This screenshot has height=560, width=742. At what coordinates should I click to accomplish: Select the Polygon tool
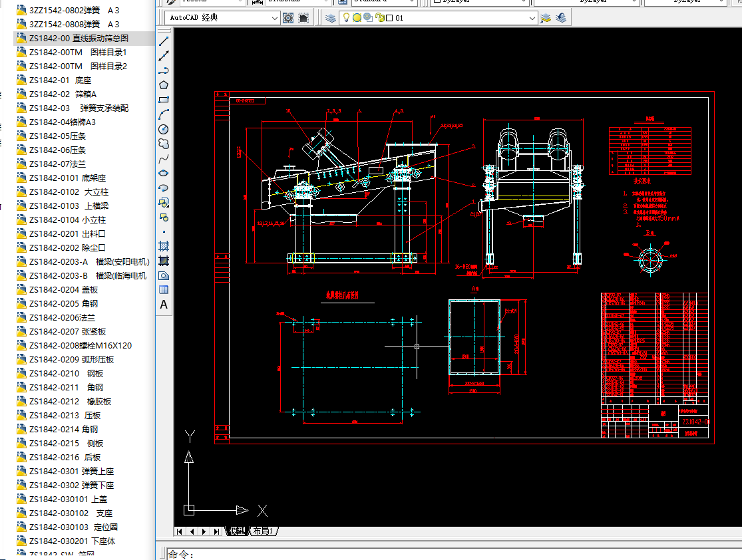tap(164, 85)
